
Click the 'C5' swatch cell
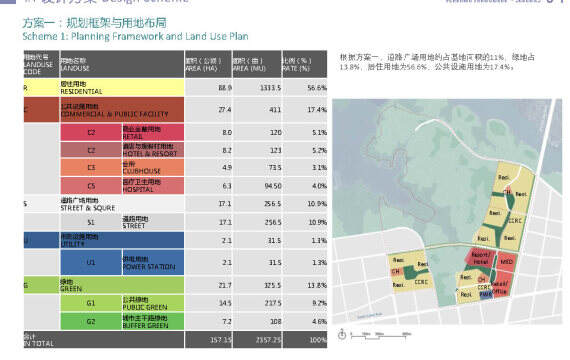click(91, 186)
